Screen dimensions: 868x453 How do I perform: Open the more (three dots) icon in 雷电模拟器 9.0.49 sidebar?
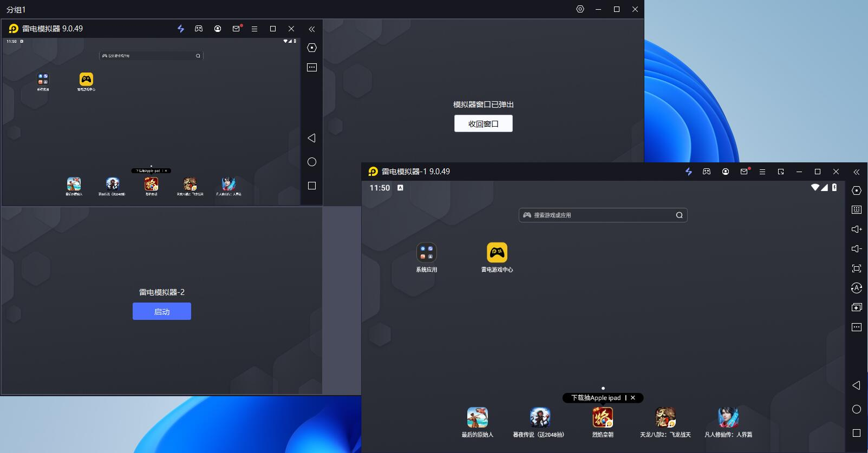pyautogui.click(x=311, y=67)
